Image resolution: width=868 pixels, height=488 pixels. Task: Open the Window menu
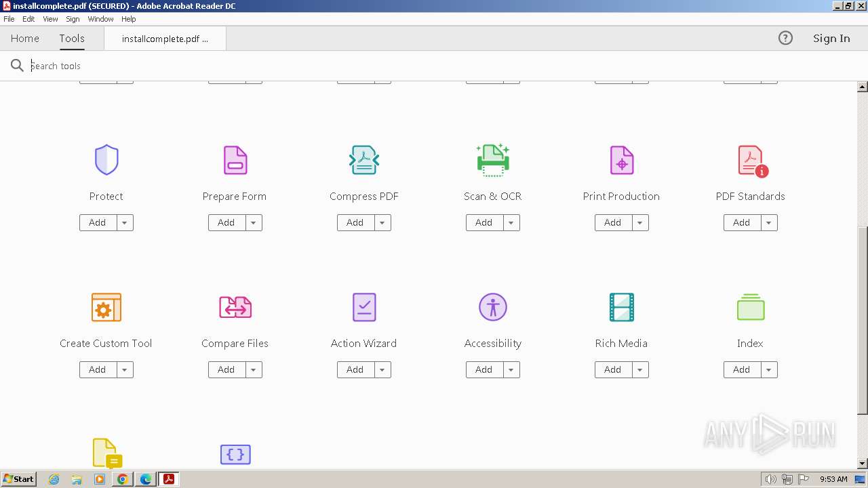pos(100,19)
